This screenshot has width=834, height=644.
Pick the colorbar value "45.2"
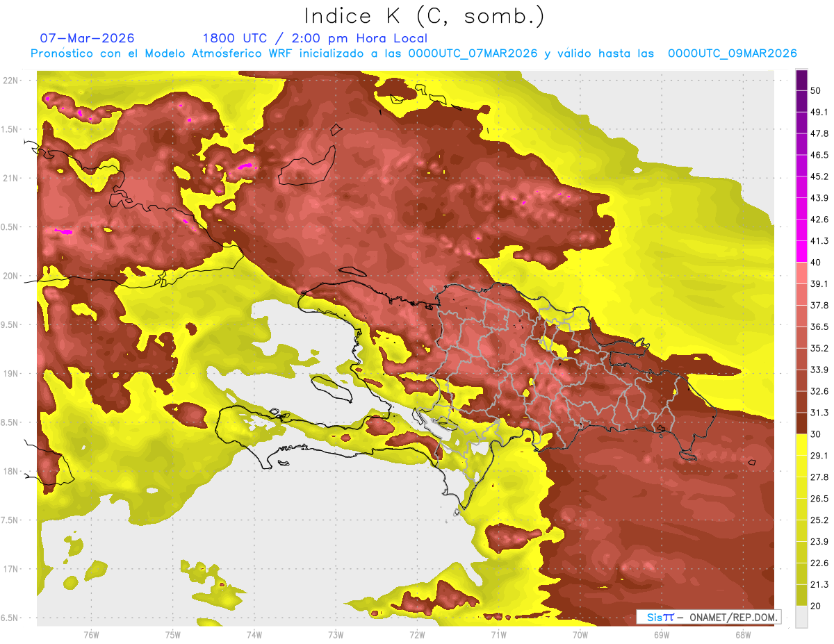pyautogui.click(x=819, y=176)
